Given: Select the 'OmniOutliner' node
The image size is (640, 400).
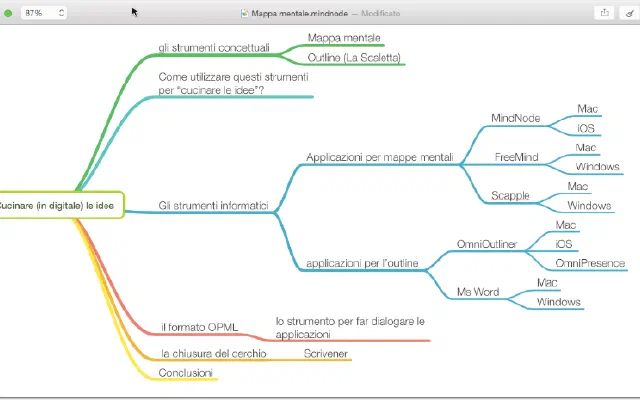Looking at the screenshot, I should (x=487, y=244).
